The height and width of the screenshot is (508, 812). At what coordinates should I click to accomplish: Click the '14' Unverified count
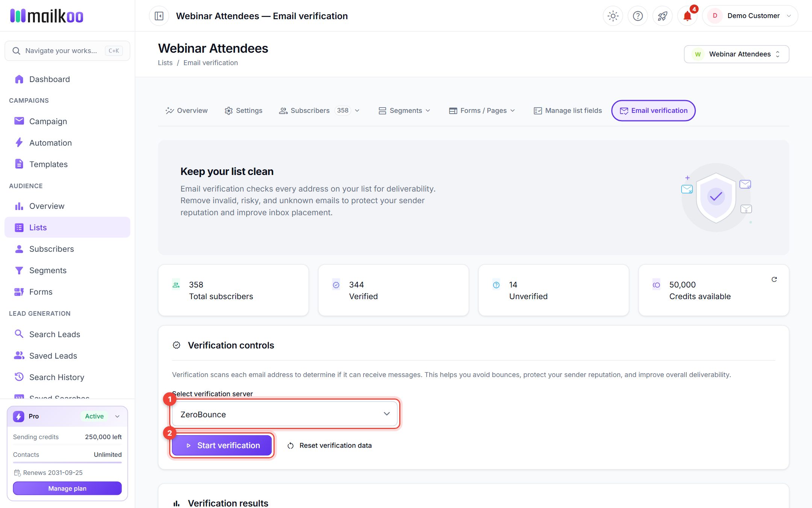coord(513,285)
